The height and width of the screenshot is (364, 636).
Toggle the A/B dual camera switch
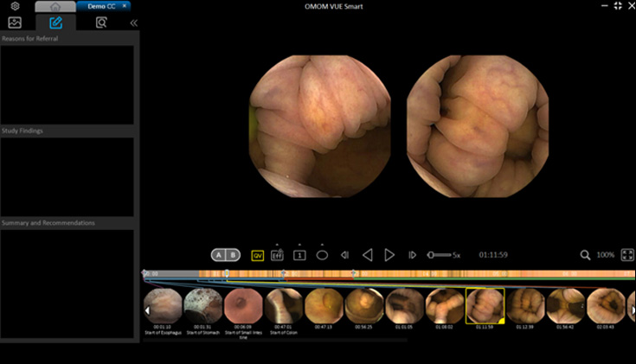click(x=226, y=255)
